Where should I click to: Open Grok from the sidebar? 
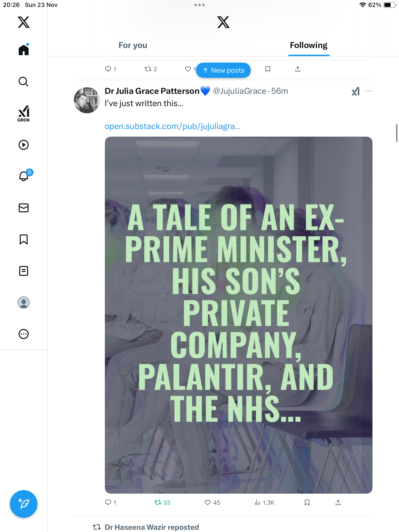(x=24, y=113)
